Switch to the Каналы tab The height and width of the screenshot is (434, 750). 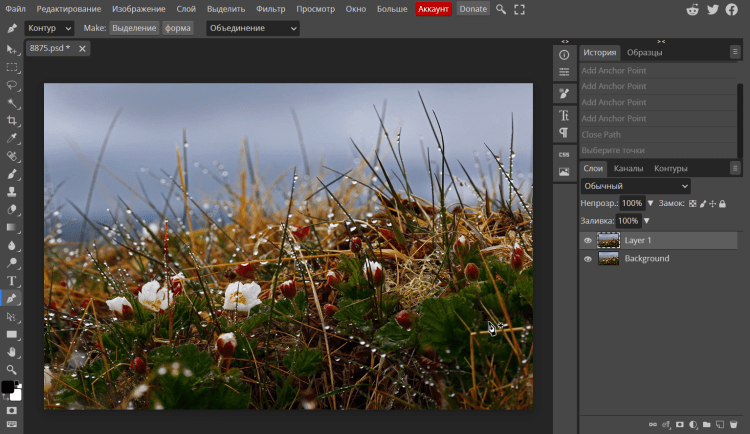628,168
